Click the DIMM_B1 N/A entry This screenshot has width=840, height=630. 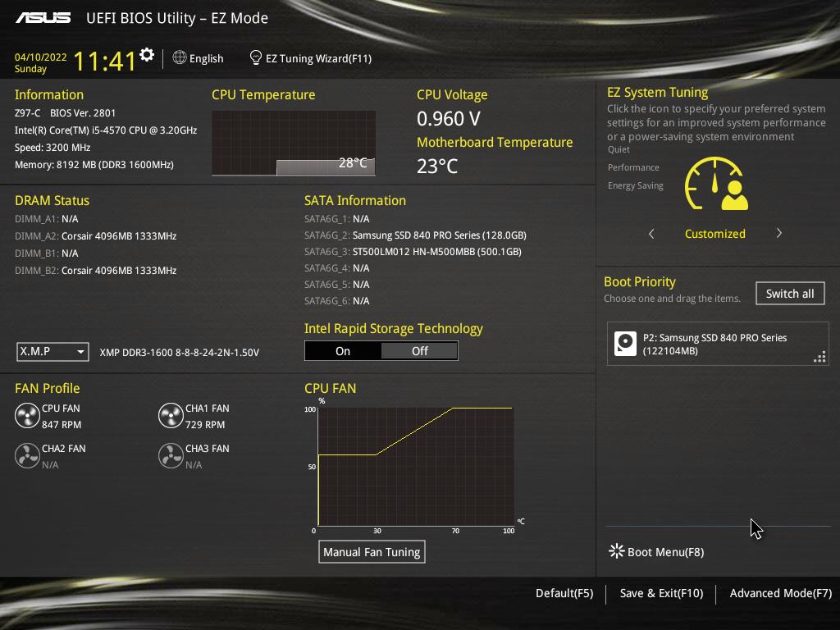tap(47, 253)
